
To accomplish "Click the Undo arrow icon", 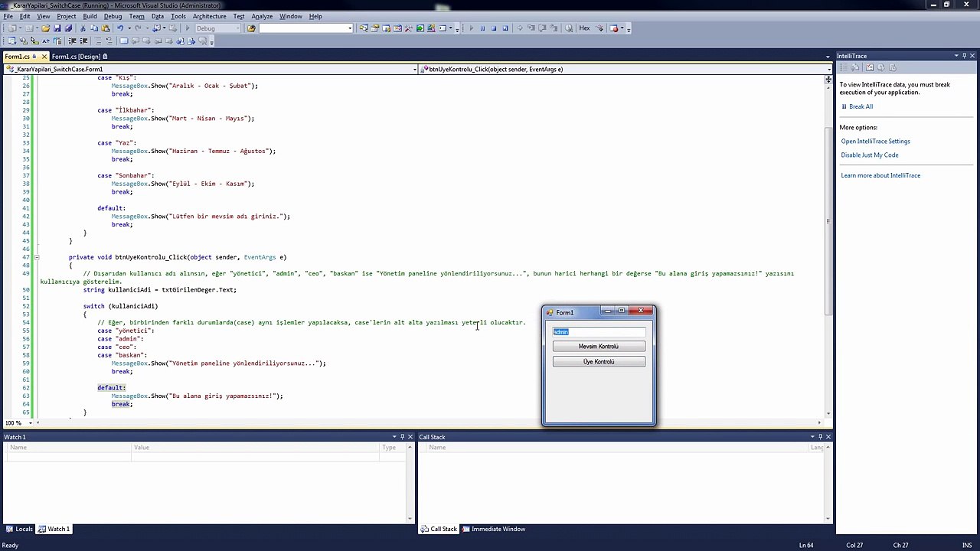I will [120, 28].
